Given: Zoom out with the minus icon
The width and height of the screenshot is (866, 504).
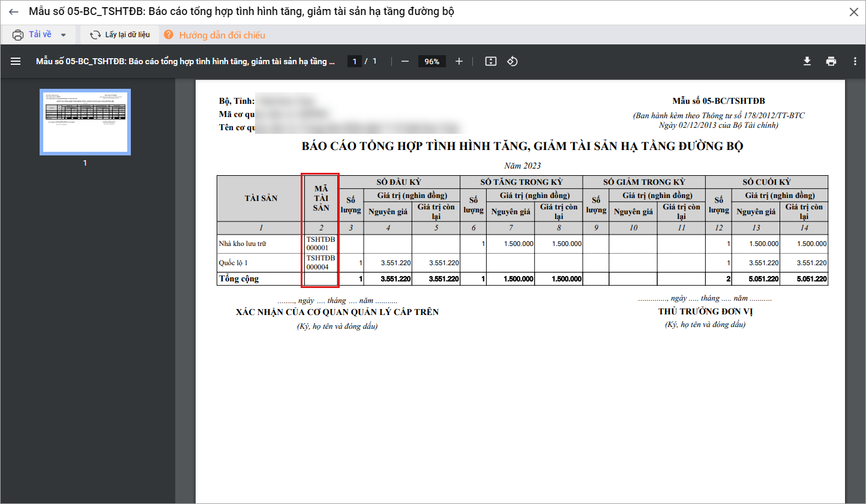Looking at the screenshot, I should [x=405, y=61].
